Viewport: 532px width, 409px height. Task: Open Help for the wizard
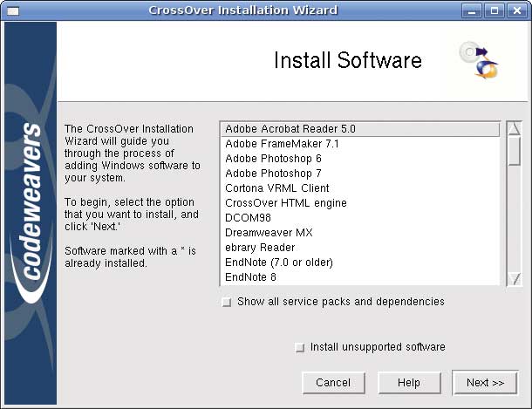tap(409, 383)
